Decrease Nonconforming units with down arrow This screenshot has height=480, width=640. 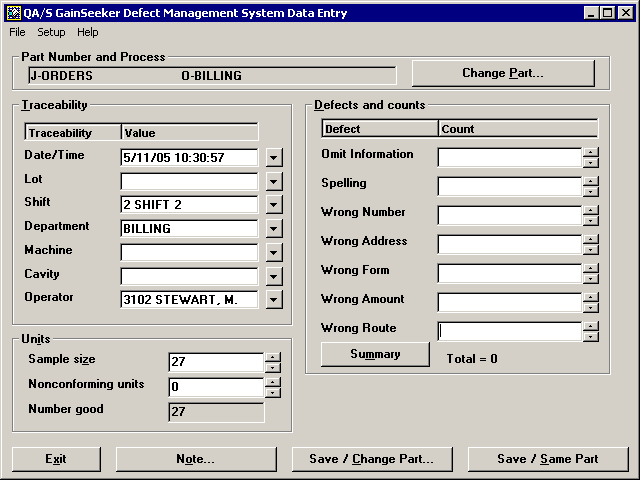272,393
